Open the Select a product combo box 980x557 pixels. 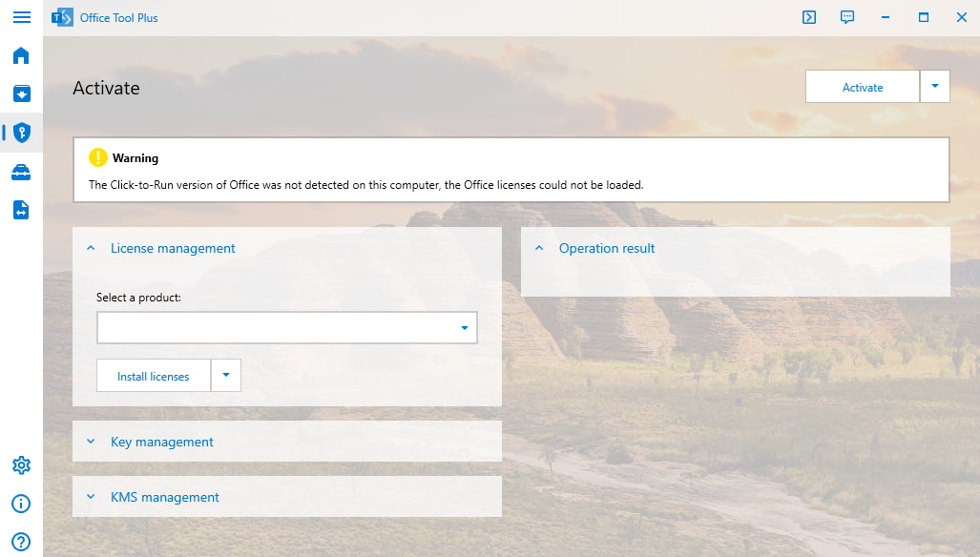pyautogui.click(x=286, y=328)
